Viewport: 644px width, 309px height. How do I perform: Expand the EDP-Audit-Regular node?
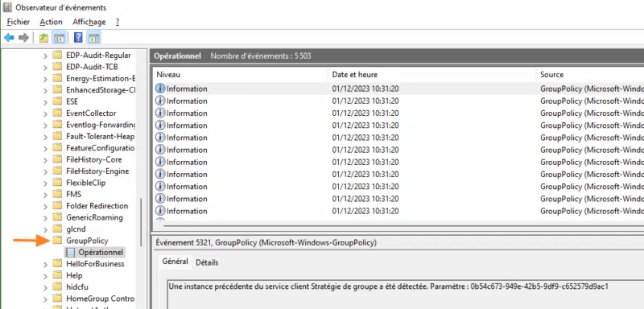tap(46, 56)
